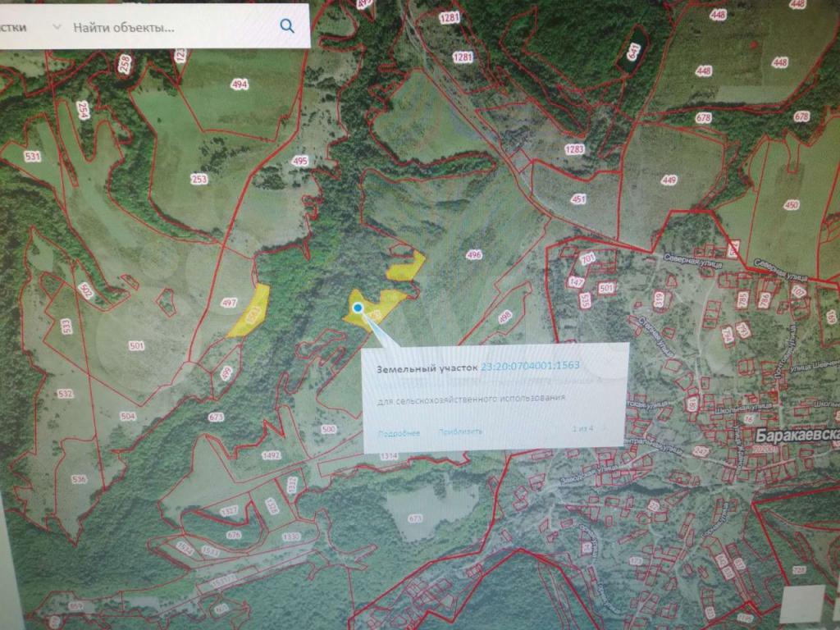Click parcel label 496 on map
This screenshot has width=840, height=630.
(x=473, y=255)
